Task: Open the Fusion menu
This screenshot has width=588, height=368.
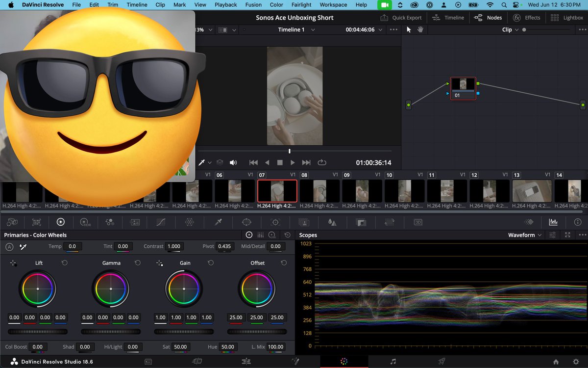Action: [x=253, y=5]
